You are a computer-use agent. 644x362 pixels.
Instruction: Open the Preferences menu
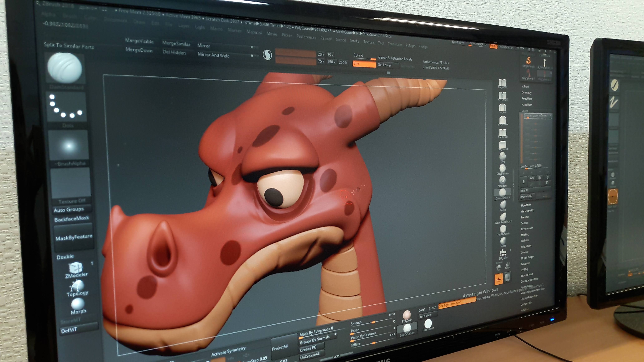point(306,37)
